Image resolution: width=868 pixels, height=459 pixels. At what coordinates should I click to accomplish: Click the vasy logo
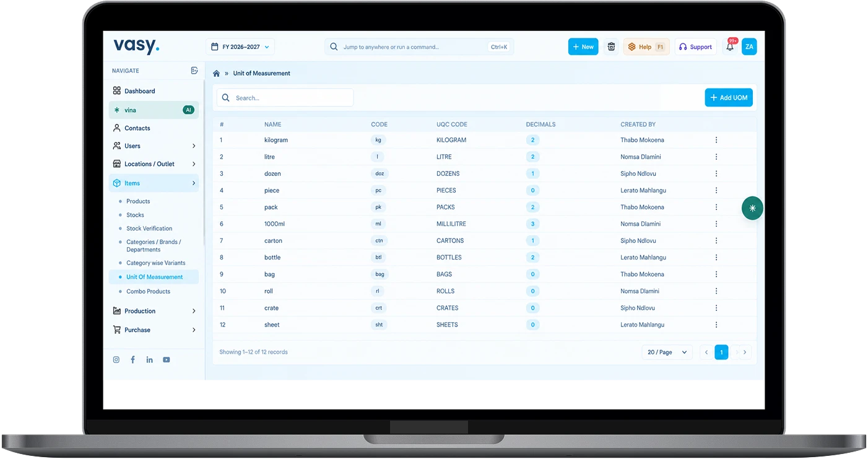coord(136,46)
